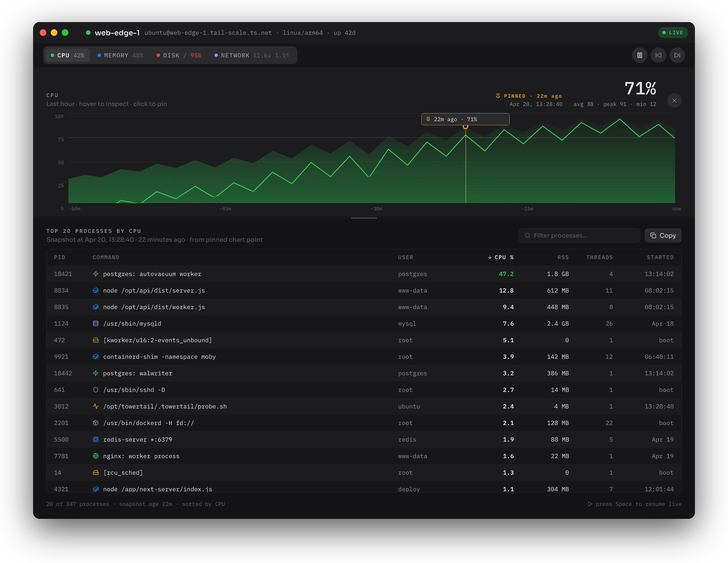Switch to the MEMORY tab
This screenshot has width=728, height=563.
point(120,55)
